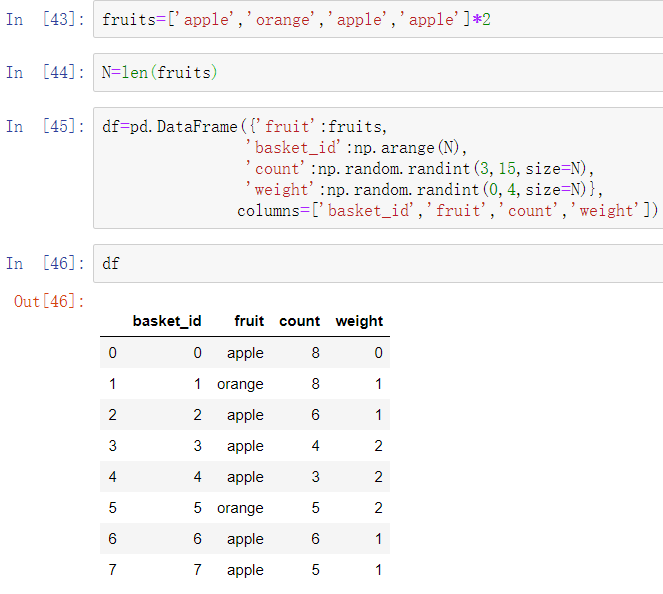Click row index 3 in the dataframe
This screenshot has height=594, width=663.
click(x=112, y=446)
